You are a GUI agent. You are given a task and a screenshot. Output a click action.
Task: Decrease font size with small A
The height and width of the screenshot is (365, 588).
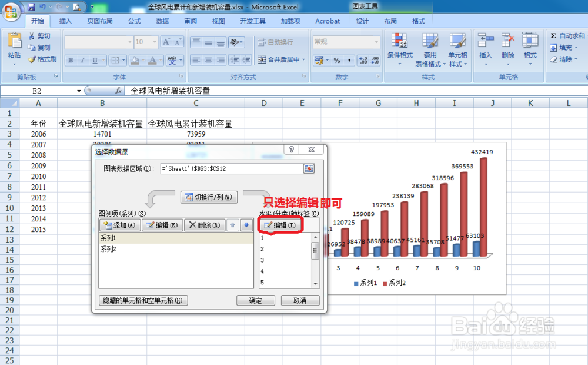[x=178, y=42]
